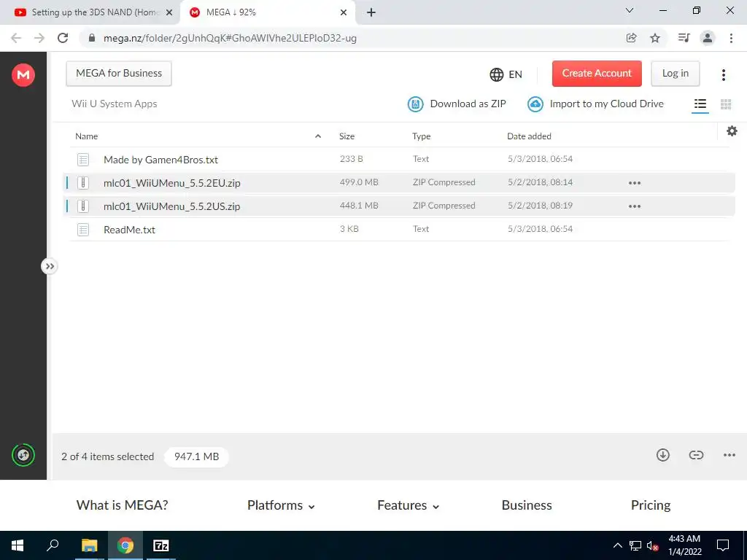Click the download selected items icon
The width and height of the screenshot is (747, 560).
click(662, 455)
